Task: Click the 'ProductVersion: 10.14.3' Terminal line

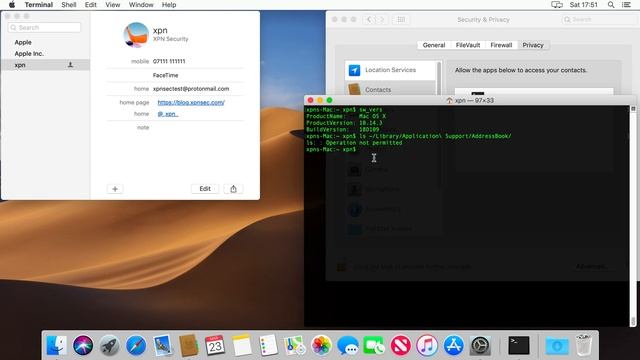Action: click(344, 123)
